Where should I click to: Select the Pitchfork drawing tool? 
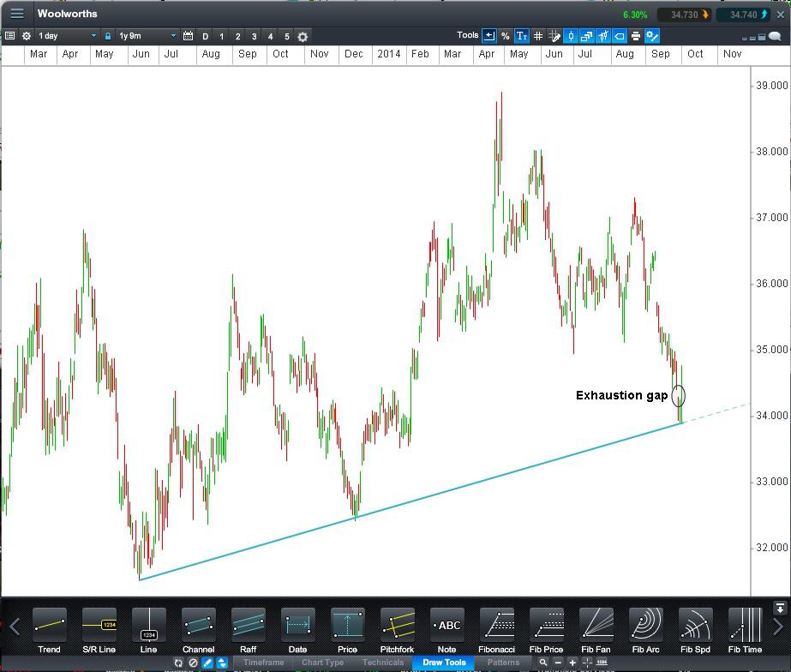(397, 630)
